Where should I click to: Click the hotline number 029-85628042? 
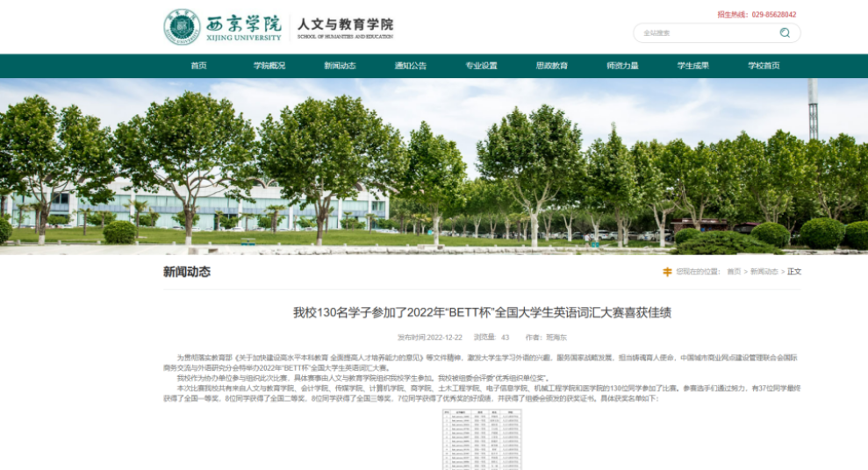point(774,14)
